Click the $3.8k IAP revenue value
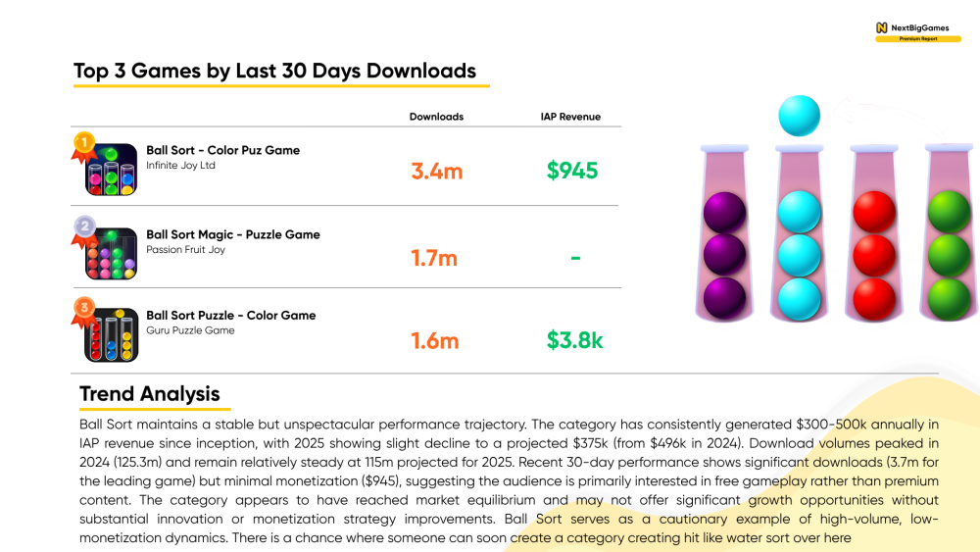The width and height of the screenshot is (980, 552). coord(575,340)
